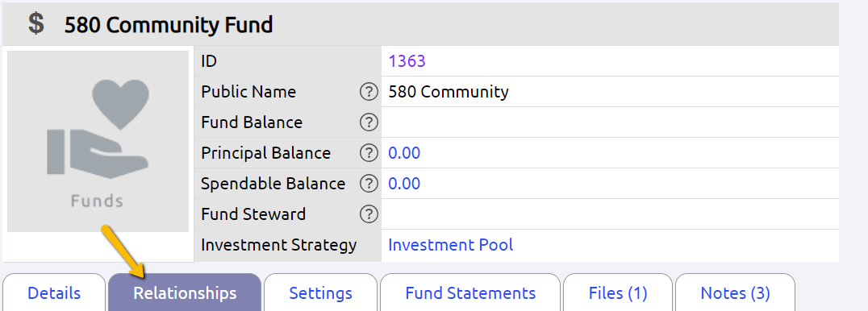
Task: Go to the Fund Statements tab
Action: click(x=470, y=292)
